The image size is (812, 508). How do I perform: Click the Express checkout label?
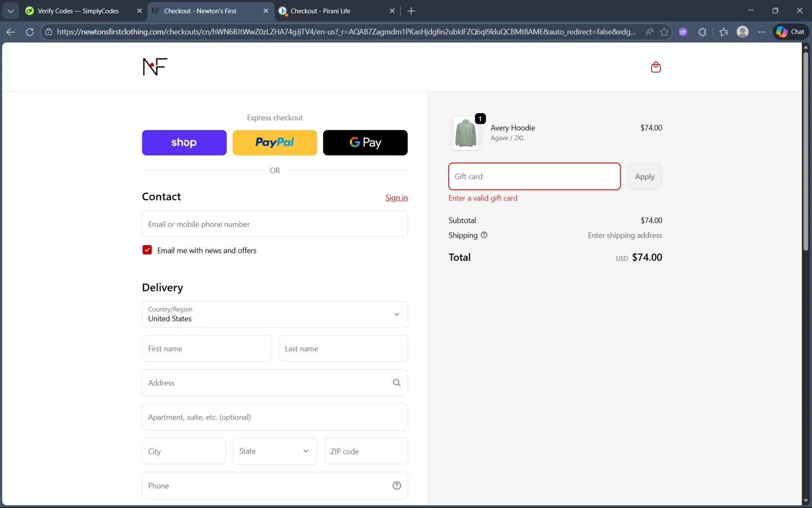pyautogui.click(x=274, y=118)
